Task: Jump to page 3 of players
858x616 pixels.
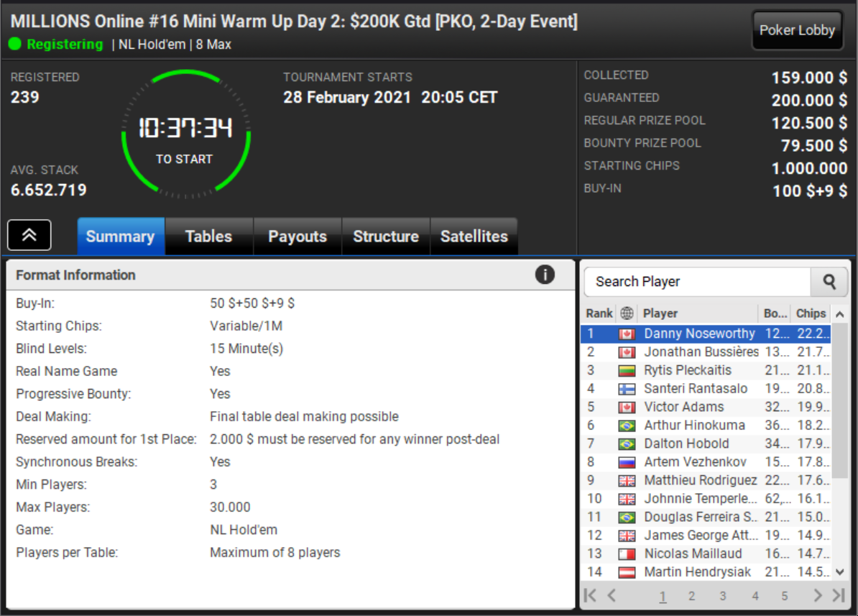Action: point(722,596)
